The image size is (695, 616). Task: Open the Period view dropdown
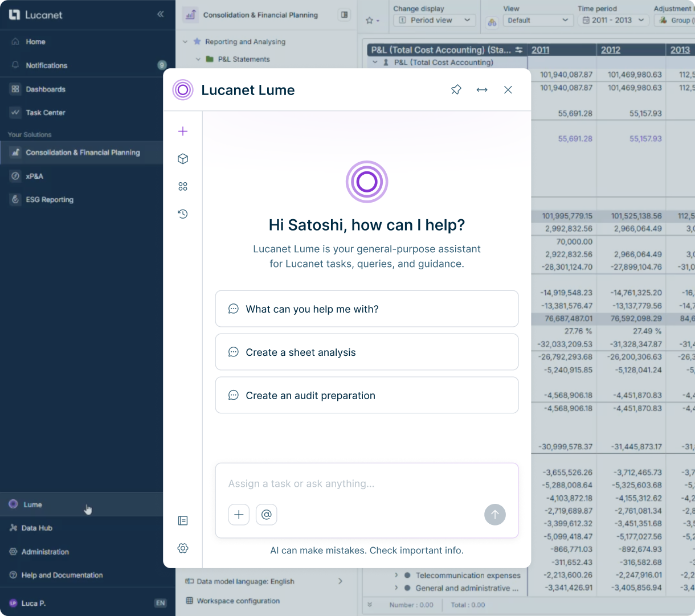coord(435,20)
